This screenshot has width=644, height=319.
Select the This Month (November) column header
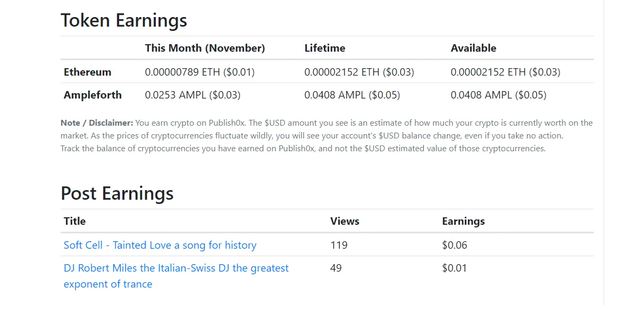205,48
